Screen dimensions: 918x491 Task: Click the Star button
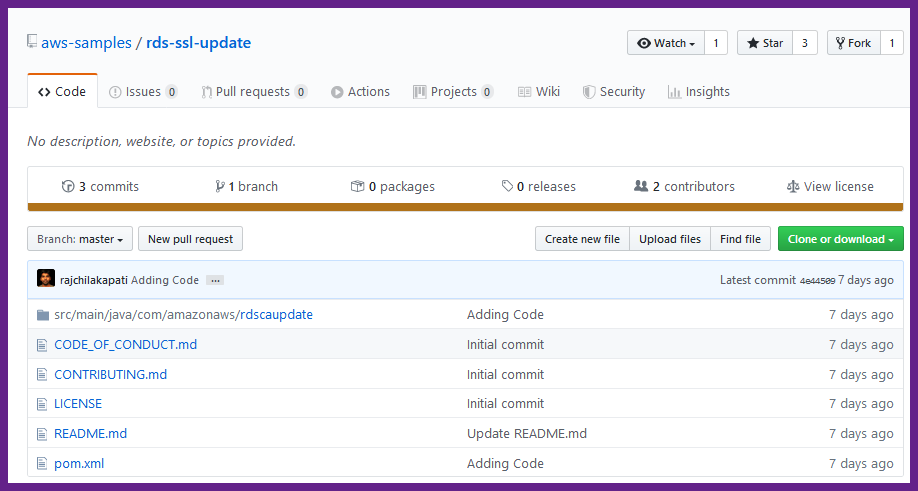tap(765, 43)
